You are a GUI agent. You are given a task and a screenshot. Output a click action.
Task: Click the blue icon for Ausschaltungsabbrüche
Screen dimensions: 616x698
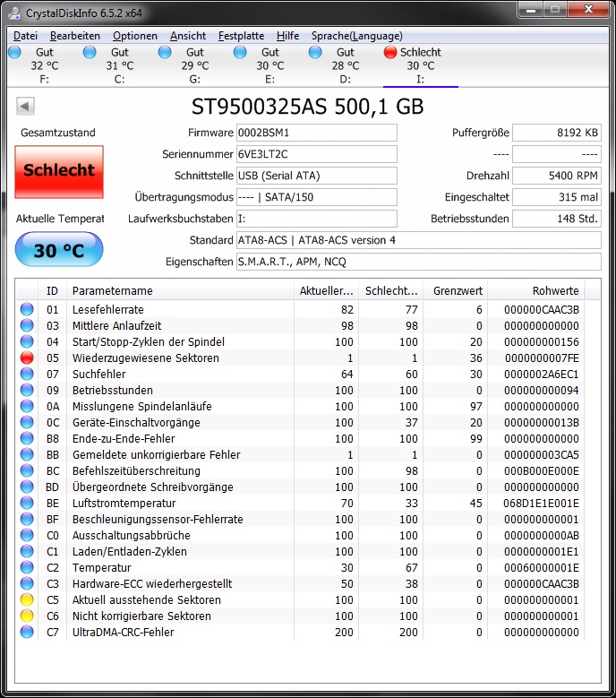click(27, 535)
